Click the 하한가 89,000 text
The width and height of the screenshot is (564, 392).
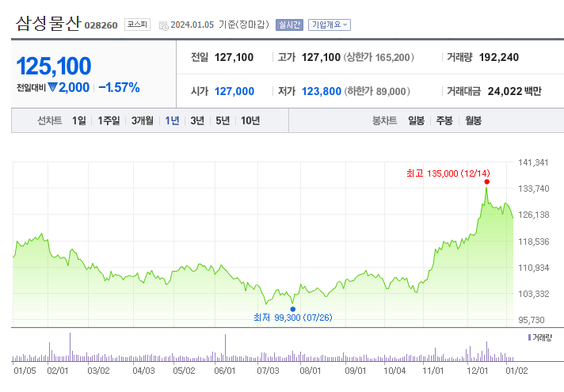tap(377, 91)
